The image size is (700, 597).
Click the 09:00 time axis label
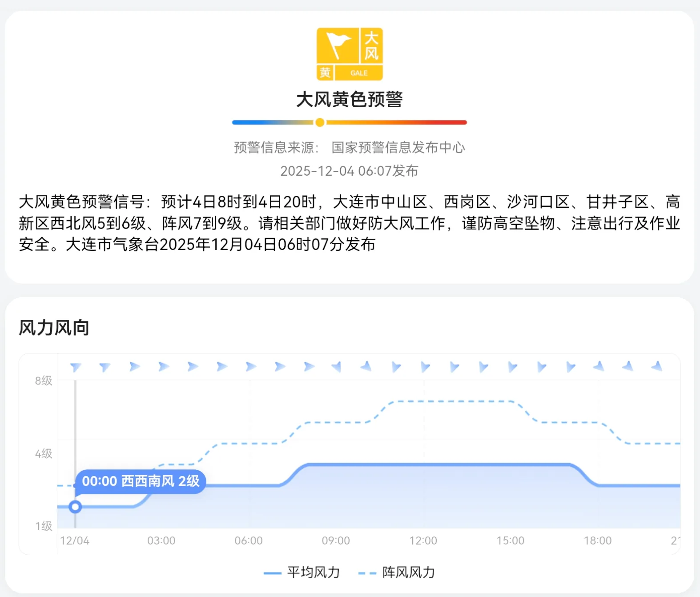tap(336, 541)
